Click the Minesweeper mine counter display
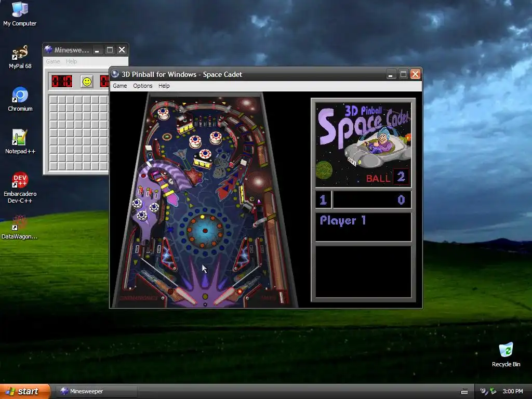Screen dimensions: 532x399 tap(62, 82)
